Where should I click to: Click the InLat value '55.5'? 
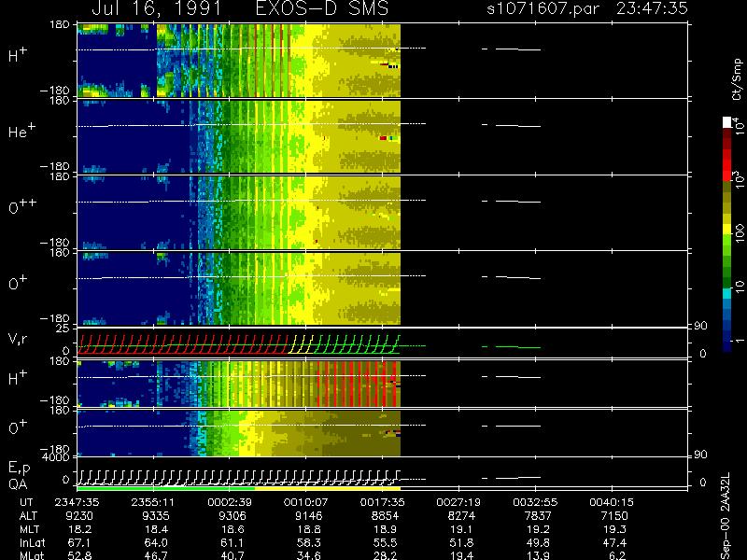pyautogui.click(x=386, y=542)
